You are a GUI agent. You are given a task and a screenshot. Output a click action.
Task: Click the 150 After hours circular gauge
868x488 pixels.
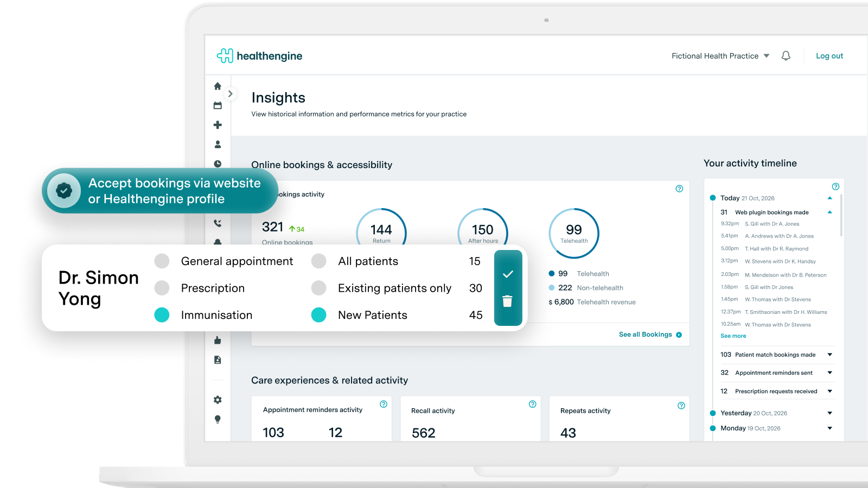tap(483, 227)
